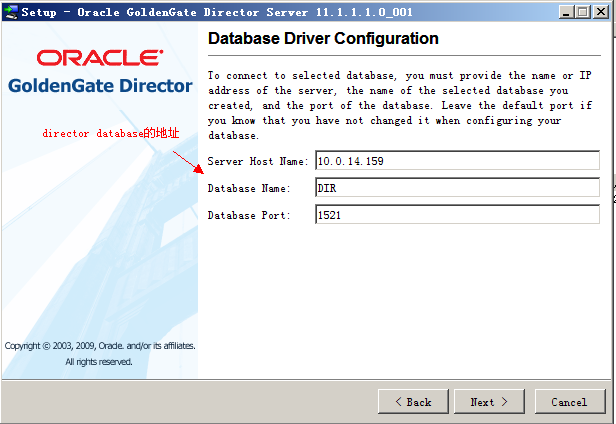
Task: Minimize the setup window
Action: 566,12
